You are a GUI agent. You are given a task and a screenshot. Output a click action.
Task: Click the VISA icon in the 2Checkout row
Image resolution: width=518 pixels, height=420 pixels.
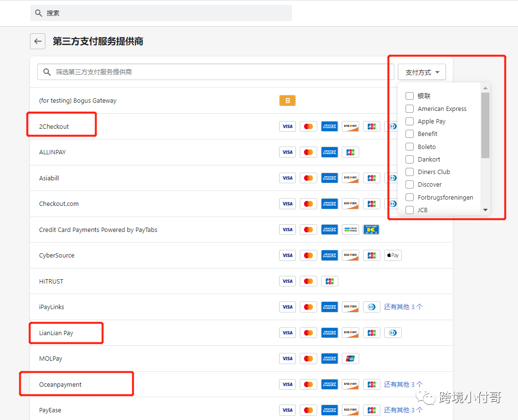click(287, 126)
